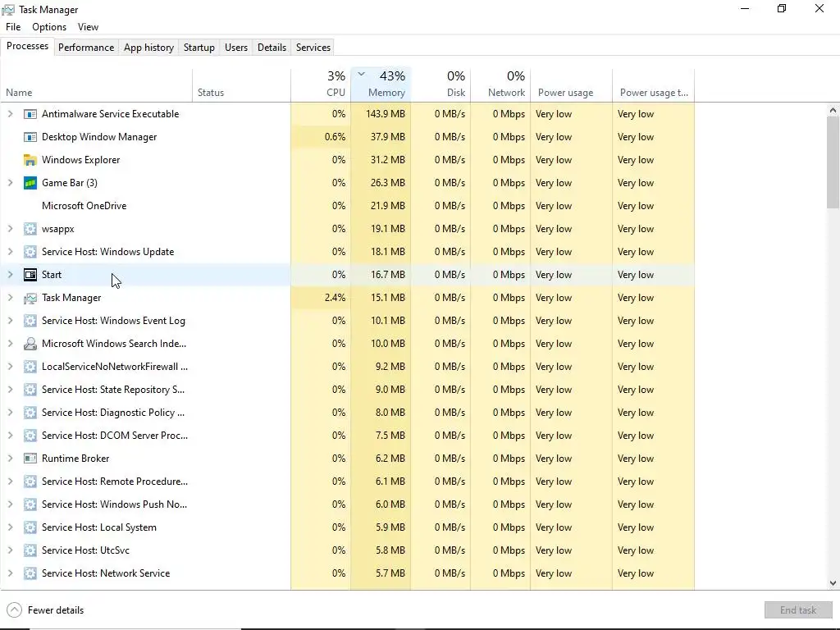Click the Task Manager process row icon
Viewport: 840px width, 630px height.
(30, 298)
